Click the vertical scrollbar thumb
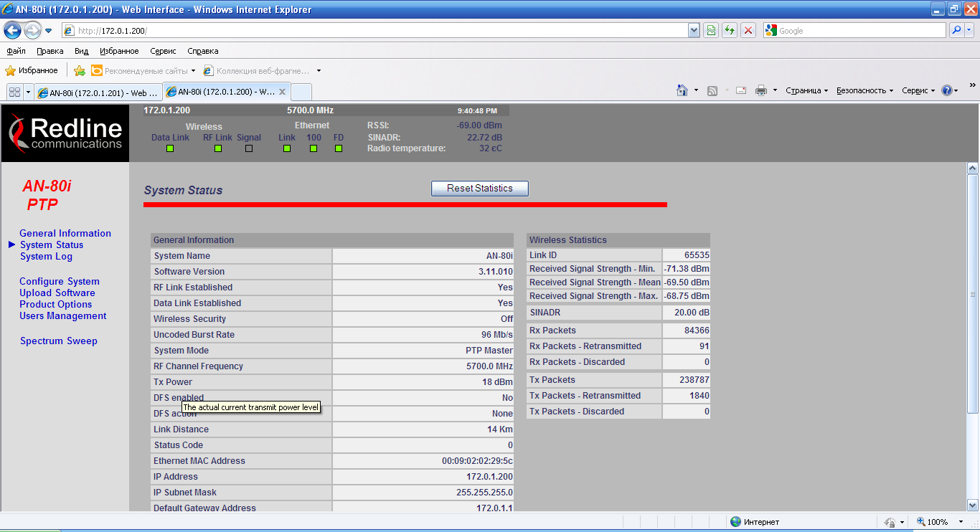980x532 pixels. click(973, 294)
